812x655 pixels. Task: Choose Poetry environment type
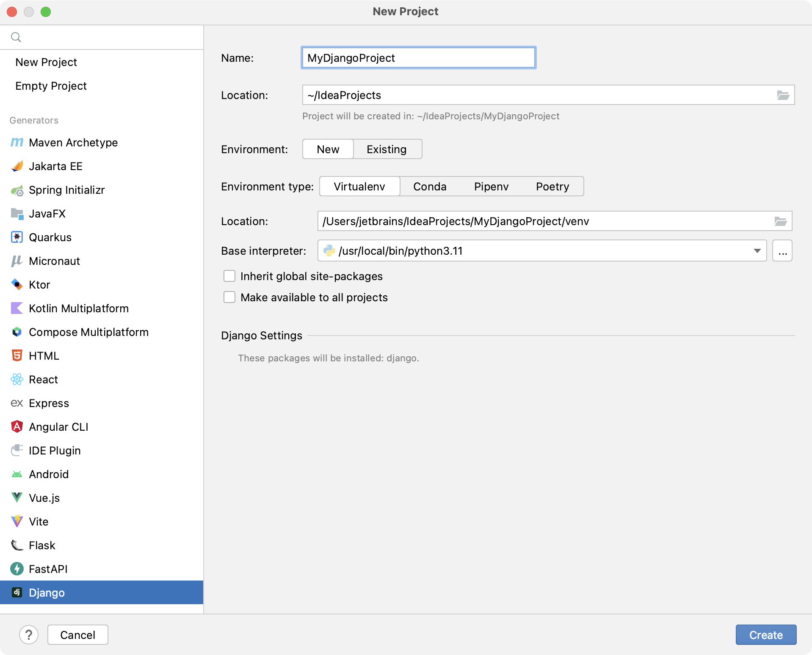pyautogui.click(x=552, y=187)
